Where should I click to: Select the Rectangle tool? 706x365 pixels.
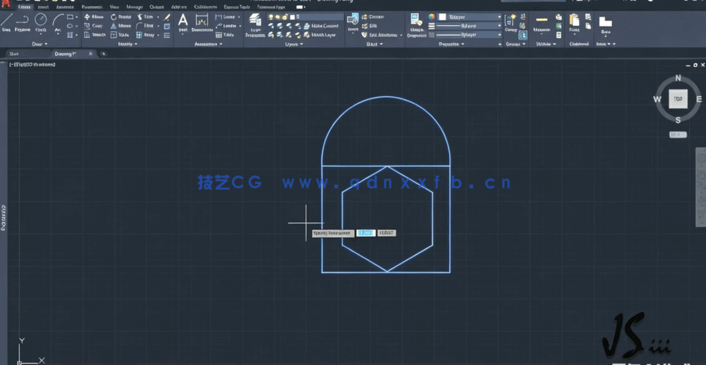click(x=70, y=17)
